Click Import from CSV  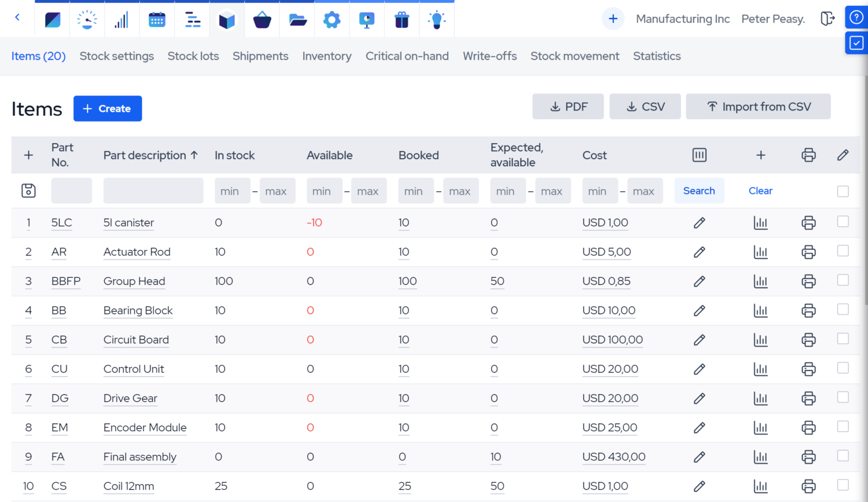pyautogui.click(x=758, y=107)
